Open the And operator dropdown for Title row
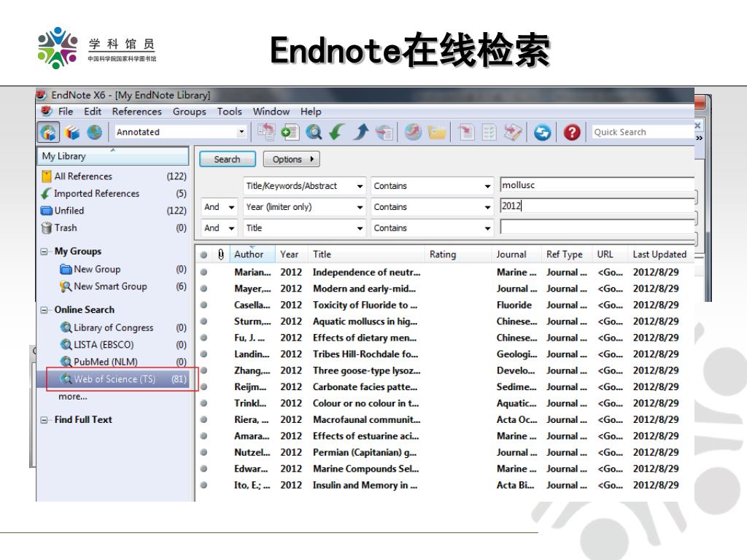Viewport: 747px width, 560px height. pyautogui.click(x=231, y=228)
